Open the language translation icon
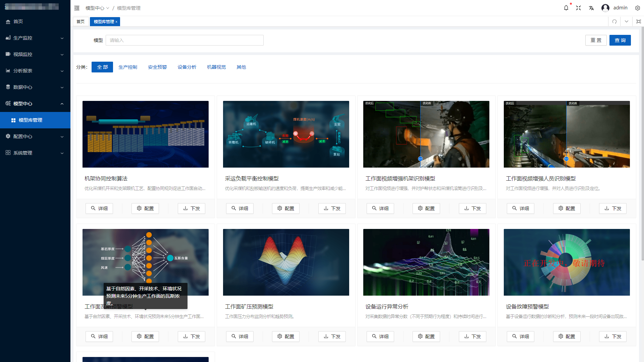 tap(591, 8)
